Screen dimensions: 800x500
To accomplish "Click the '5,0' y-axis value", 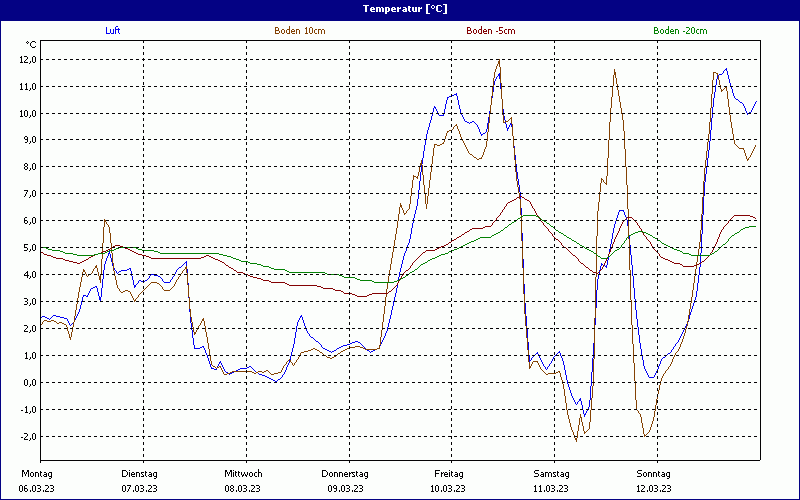I will click(30, 248).
